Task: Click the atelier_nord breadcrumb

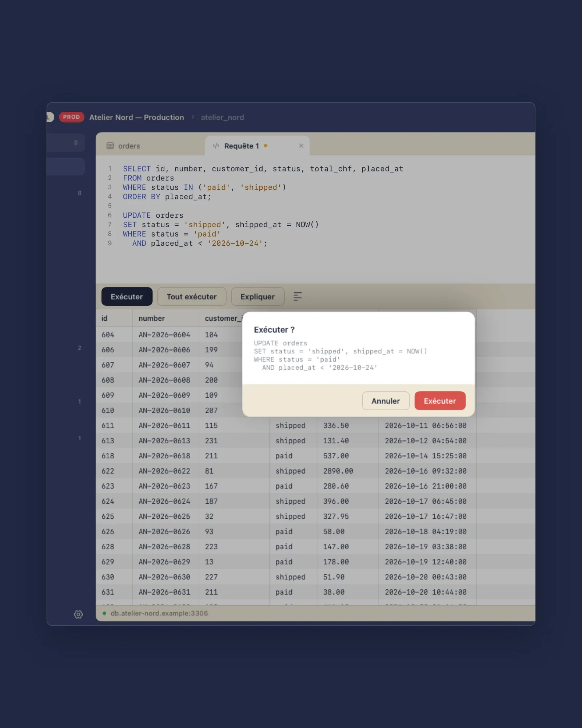Action: [222, 118]
